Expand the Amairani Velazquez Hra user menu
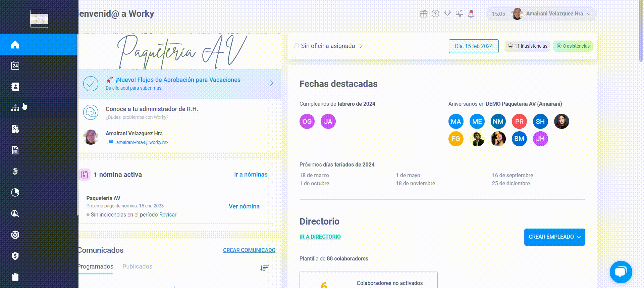Viewport: 644px width, 288px height. point(542,14)
